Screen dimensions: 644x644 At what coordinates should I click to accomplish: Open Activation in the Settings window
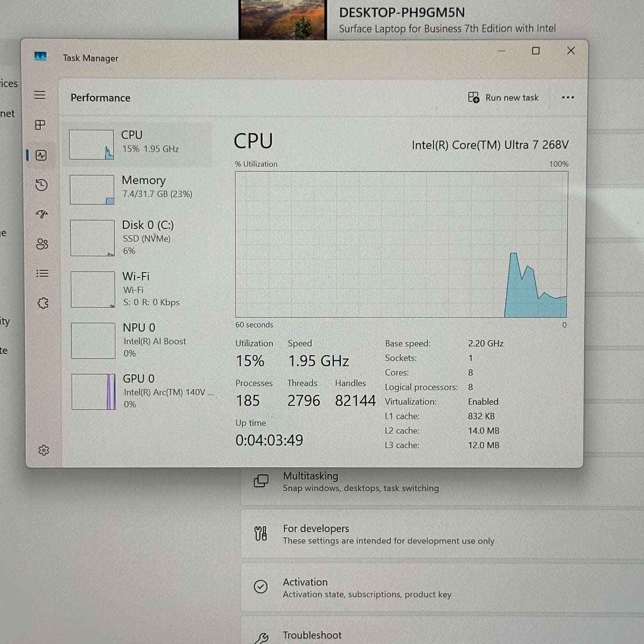click(x=442, y=587)
